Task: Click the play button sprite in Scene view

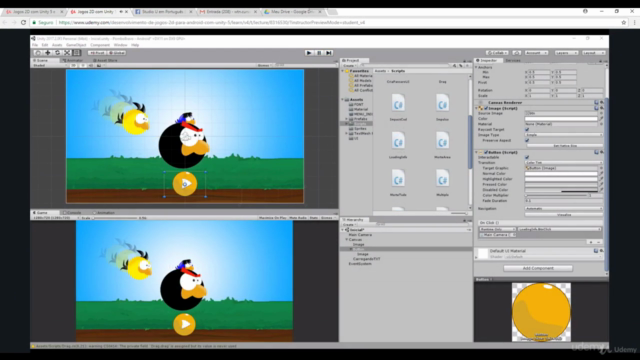Action: point(184,184)
